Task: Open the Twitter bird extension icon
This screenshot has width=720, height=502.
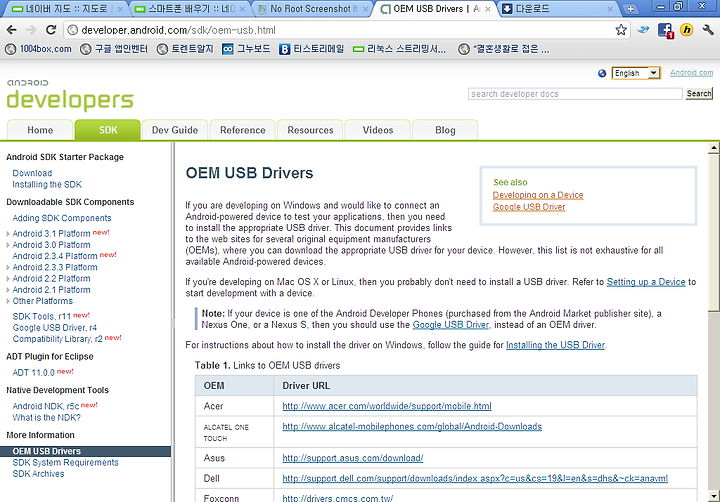Action: [x=643, y=30]
